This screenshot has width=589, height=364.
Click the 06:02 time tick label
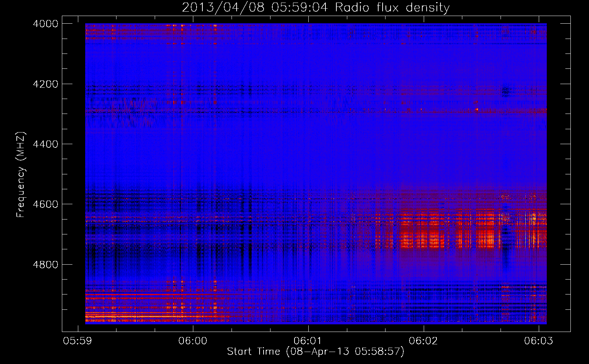click(423, 341)
